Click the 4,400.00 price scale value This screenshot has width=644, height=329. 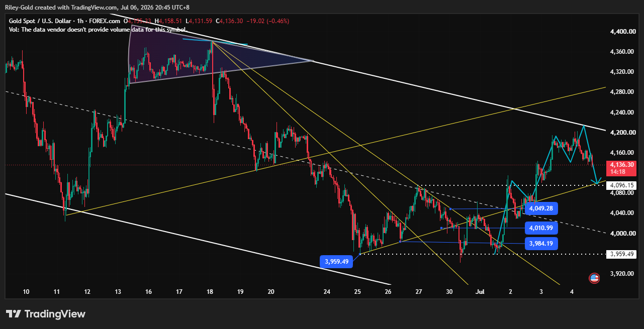623,32
